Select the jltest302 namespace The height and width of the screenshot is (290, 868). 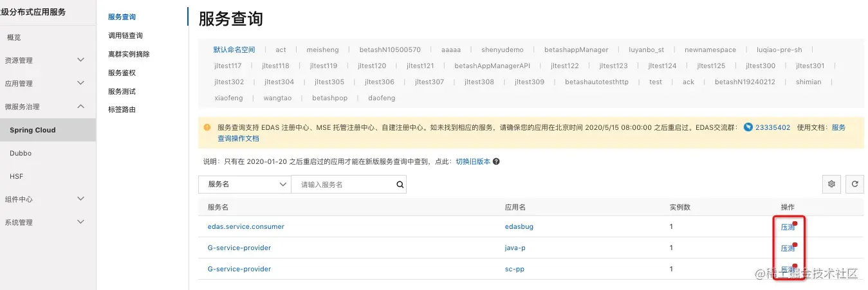coord(229,82)
